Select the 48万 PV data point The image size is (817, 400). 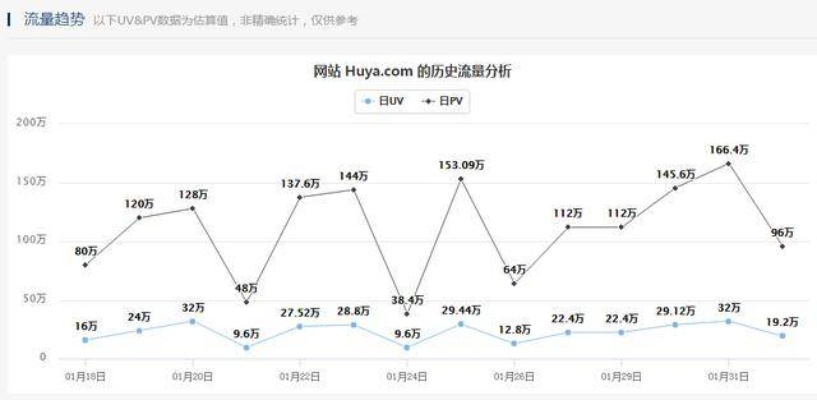[x=246, y=302]
